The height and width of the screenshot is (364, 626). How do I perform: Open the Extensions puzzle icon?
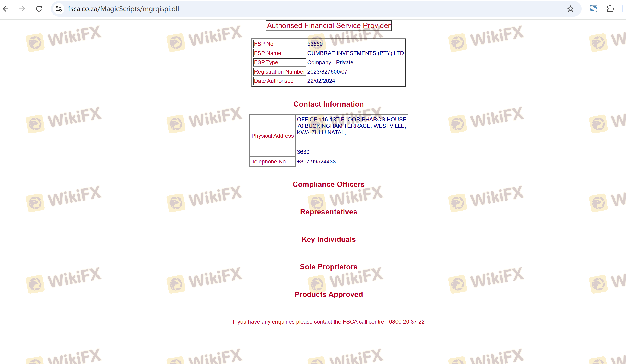[610, 9]
